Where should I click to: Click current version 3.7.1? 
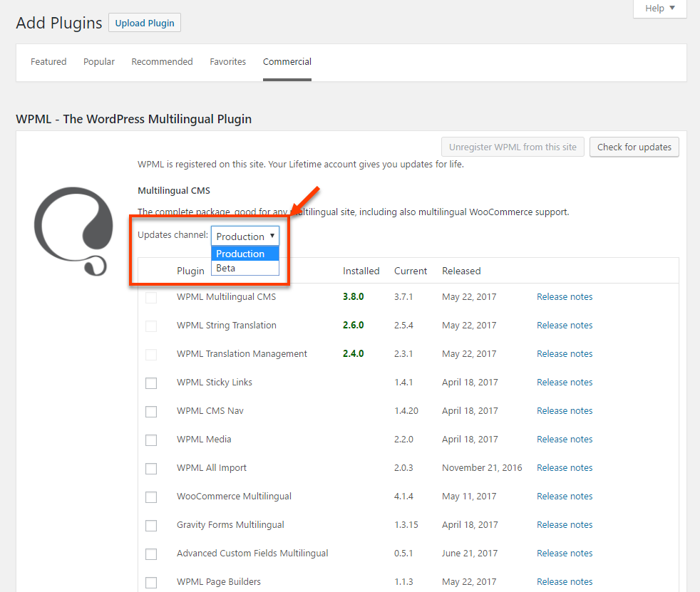click(403, 296)
